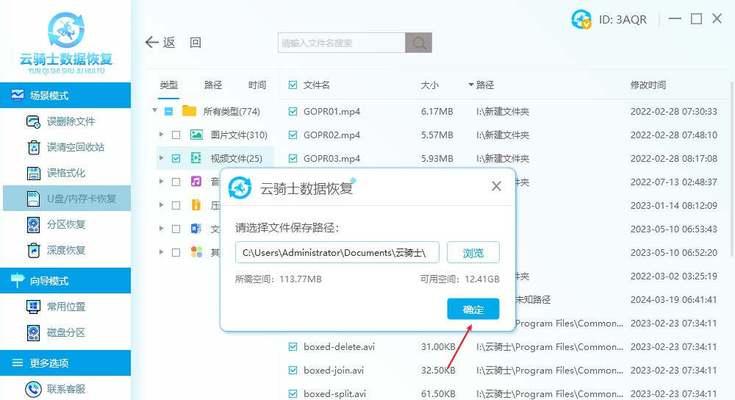Click the music file type icon

196,181
